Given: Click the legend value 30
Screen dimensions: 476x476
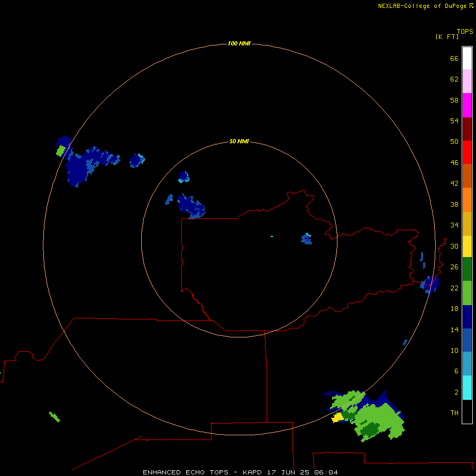Looking at the screenshot, I should click(x=454, y=246).
